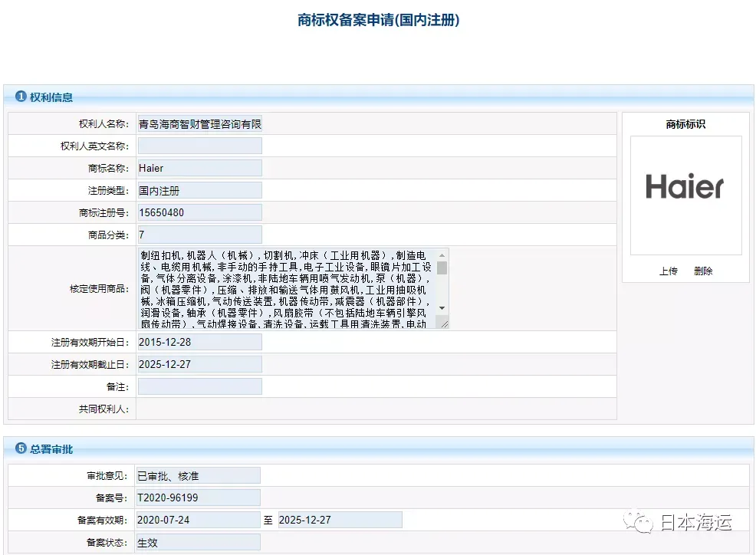This screenshot has width=756, height=555.
Task: Click the empty 权利人英文名称 field
Action: click(200, 146)
